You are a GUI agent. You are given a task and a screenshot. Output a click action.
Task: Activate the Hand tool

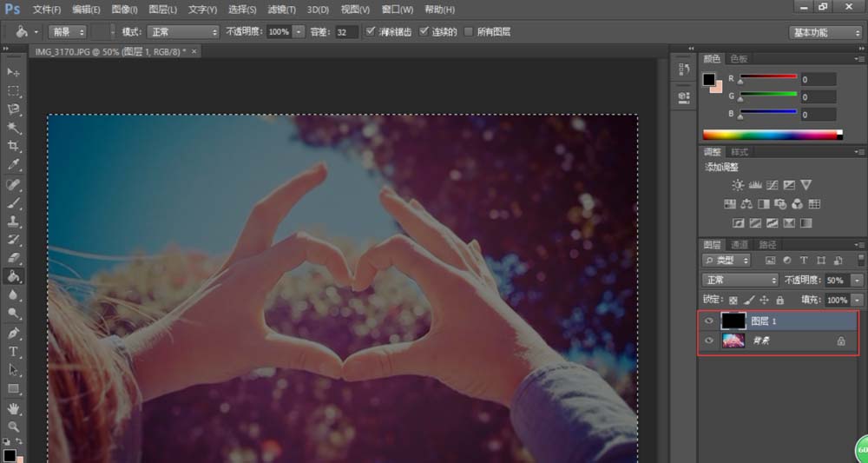(x=14, y=407)
